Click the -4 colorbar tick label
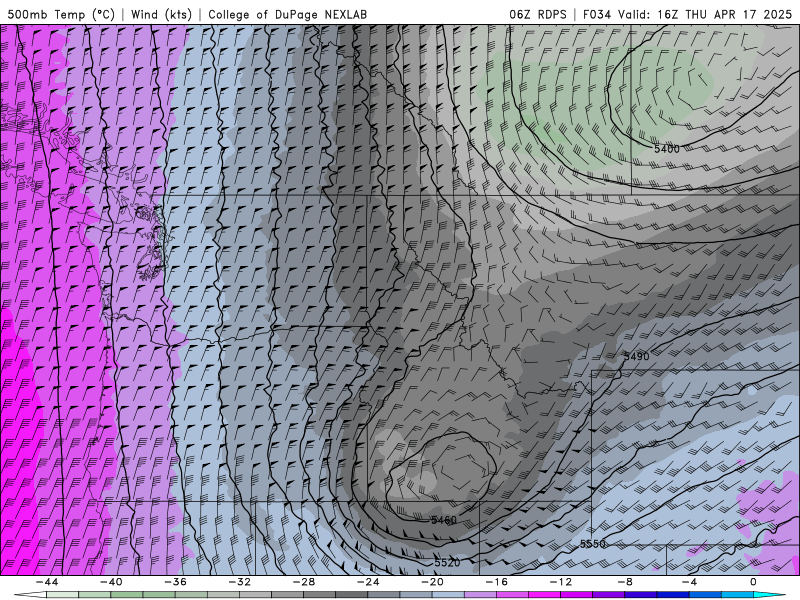 tap(689, 582)
